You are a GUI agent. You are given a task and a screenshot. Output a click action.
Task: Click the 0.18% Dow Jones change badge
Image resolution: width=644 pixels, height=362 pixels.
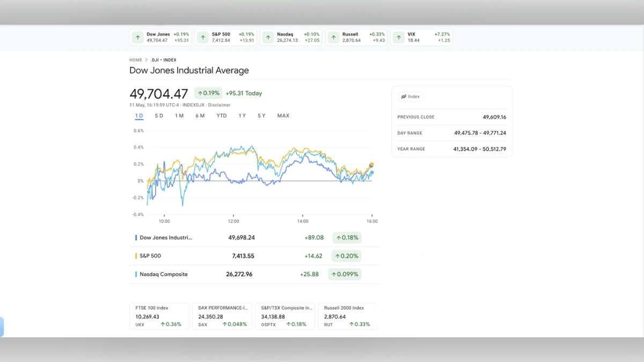pyautogui.click(x=347, y=238)
